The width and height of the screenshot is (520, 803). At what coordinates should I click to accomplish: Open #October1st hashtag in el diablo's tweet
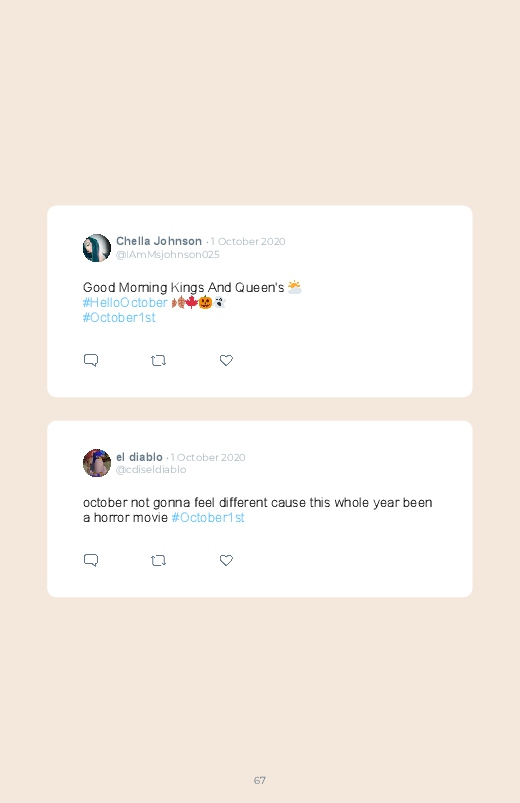click(208, 518)
